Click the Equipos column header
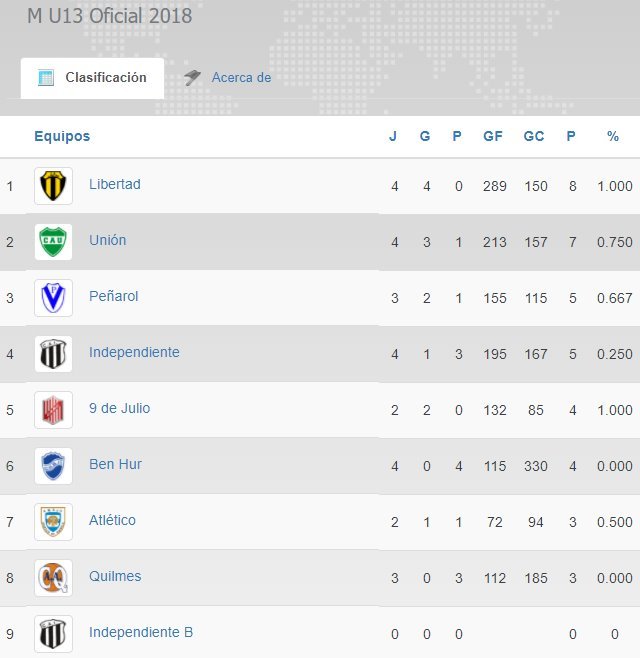Viewport: 640px width, 658px height. click(x=62, y=137)
